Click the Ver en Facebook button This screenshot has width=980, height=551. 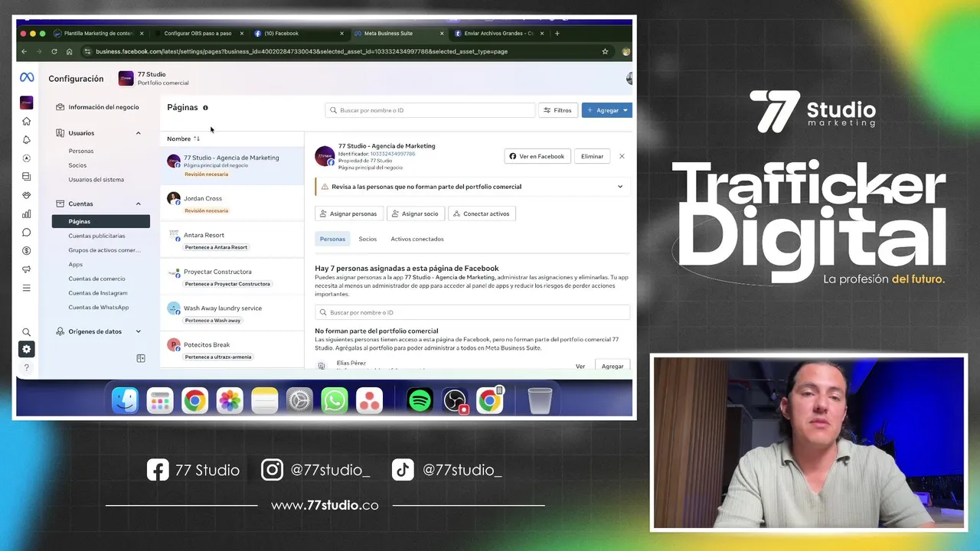[537, 156]
